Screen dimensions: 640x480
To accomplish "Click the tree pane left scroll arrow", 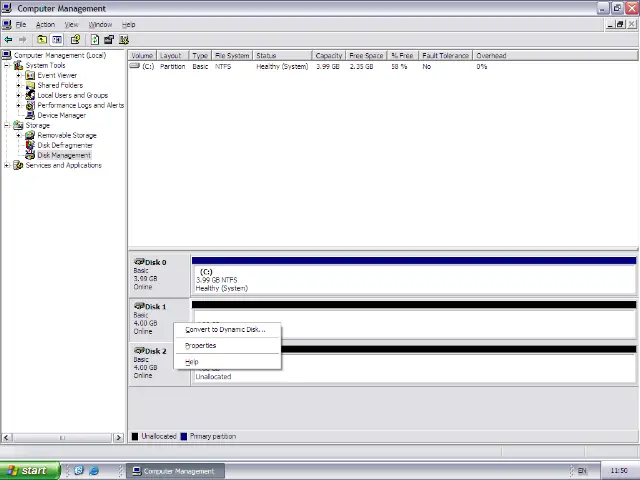I will 6,438.
